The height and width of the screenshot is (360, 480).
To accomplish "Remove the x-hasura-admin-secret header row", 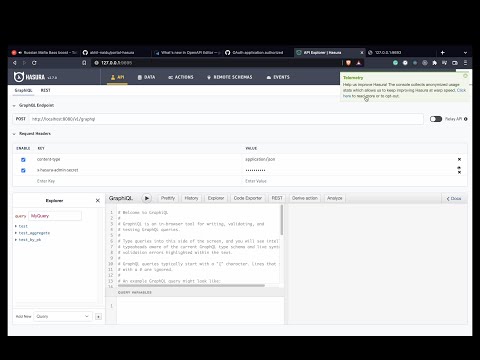I will [459, 172].
